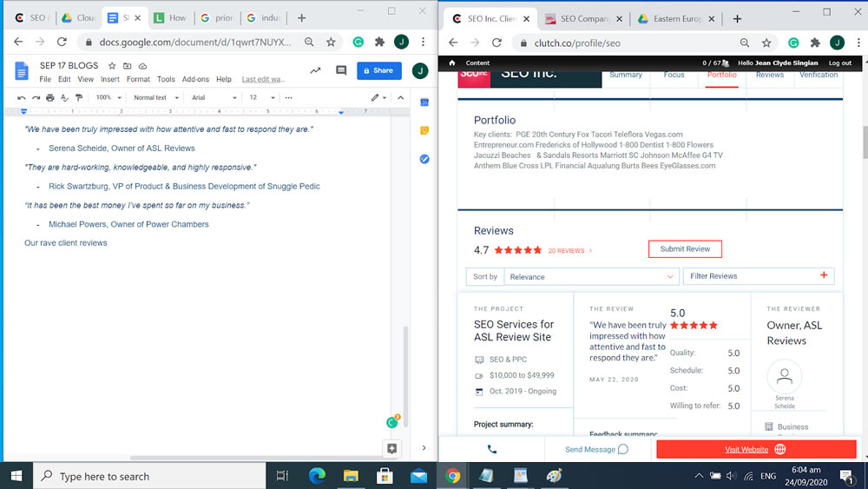
Task: Open the Arial font dropdown
Action: tap(214, 97)
